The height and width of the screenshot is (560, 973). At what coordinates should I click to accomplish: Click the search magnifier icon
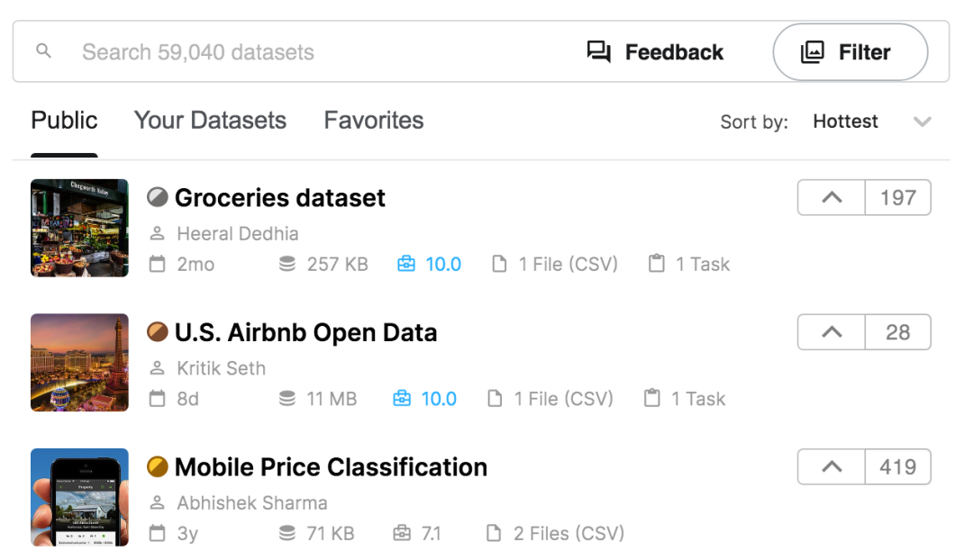43,51
